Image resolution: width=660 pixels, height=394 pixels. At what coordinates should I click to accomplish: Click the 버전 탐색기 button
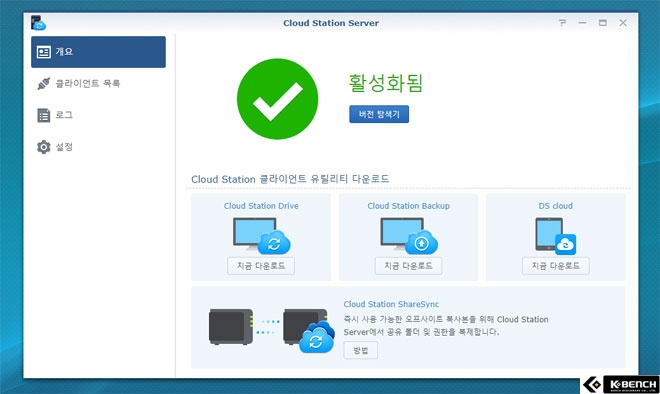click(379, 114)
